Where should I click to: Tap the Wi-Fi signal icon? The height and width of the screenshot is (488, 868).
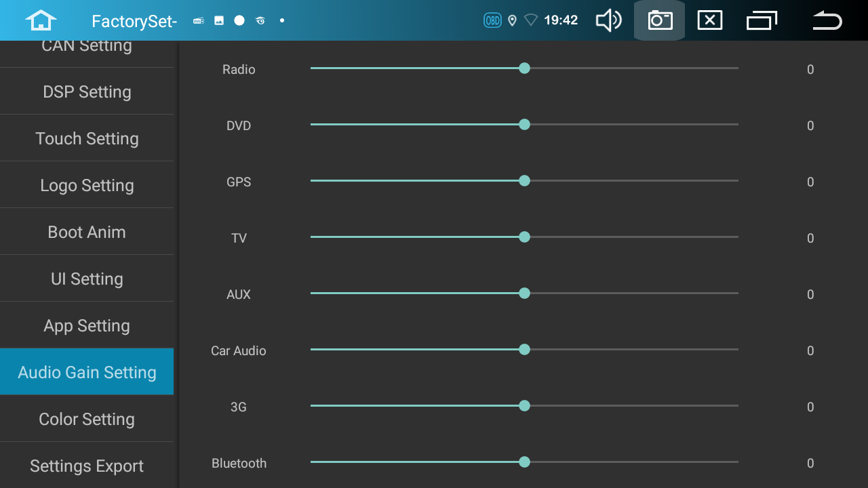click(530, 20)
